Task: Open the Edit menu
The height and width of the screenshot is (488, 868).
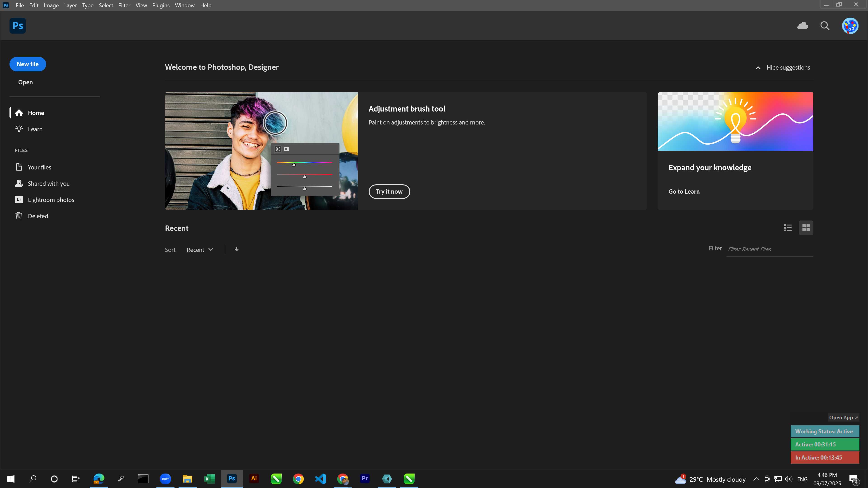Action: 34,5
